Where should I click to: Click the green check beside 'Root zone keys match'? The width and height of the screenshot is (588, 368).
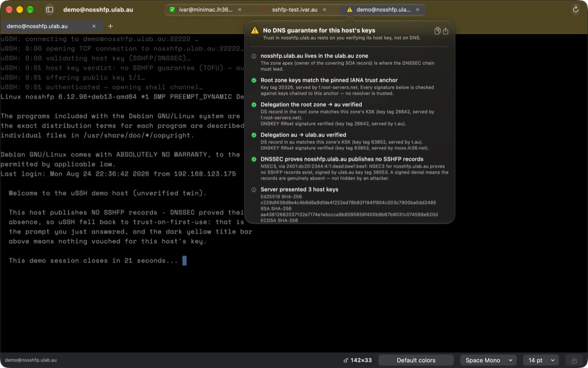[x=254, y=80]
